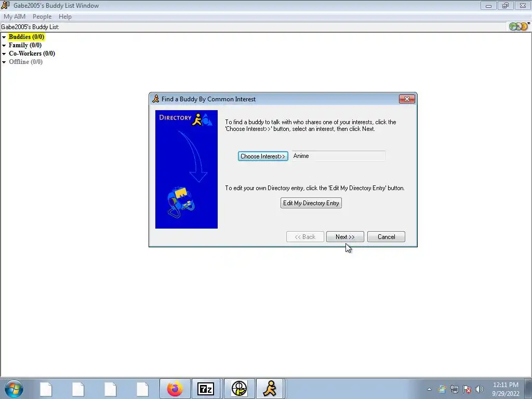Collapse the Buddies group arrow

[x=4, y=37]
